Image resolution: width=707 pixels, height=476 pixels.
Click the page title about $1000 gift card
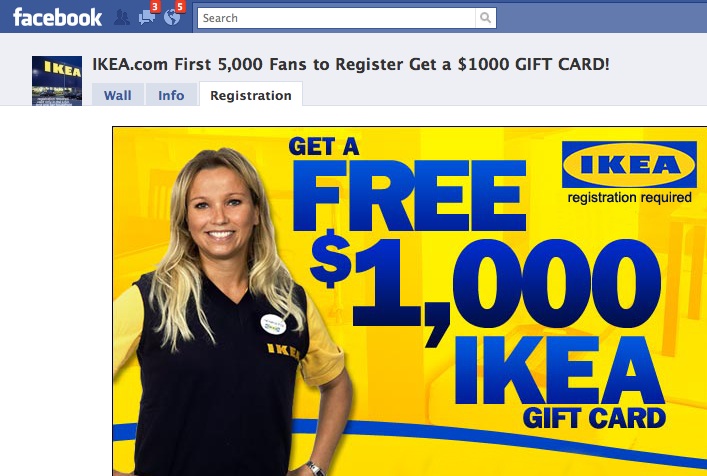click(351, 64)
